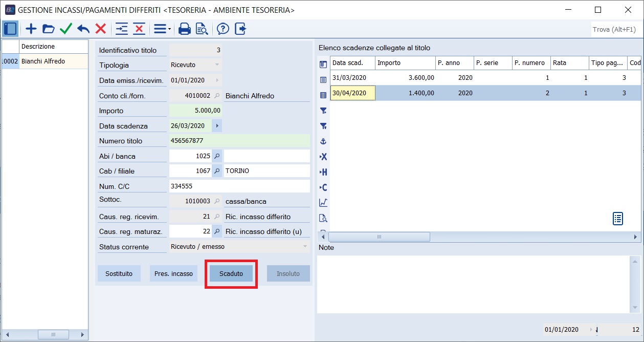This screenshot has height=342, width=644.
Task: Click the Descrizione header in left list
Action: (x=53, y=47)
